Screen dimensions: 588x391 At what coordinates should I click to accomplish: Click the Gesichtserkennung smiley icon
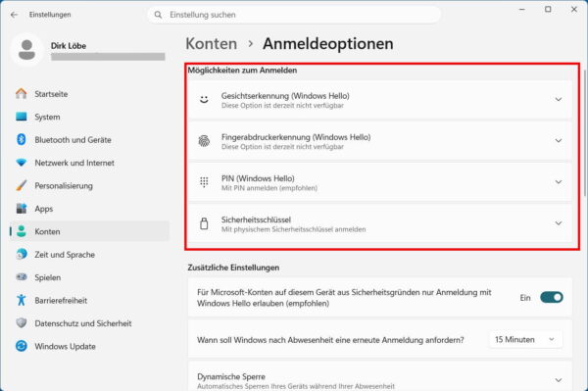tap(204, 100)
